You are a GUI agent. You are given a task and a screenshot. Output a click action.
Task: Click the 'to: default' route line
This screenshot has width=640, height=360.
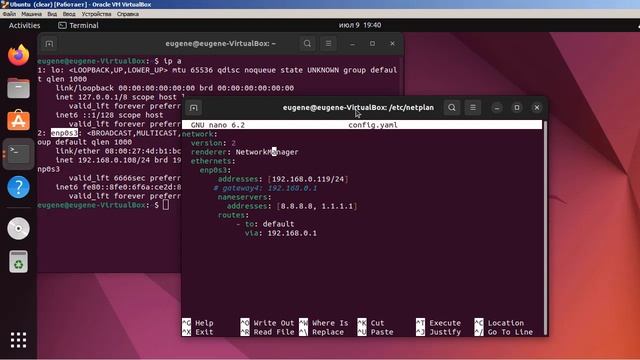coord(269,224)
